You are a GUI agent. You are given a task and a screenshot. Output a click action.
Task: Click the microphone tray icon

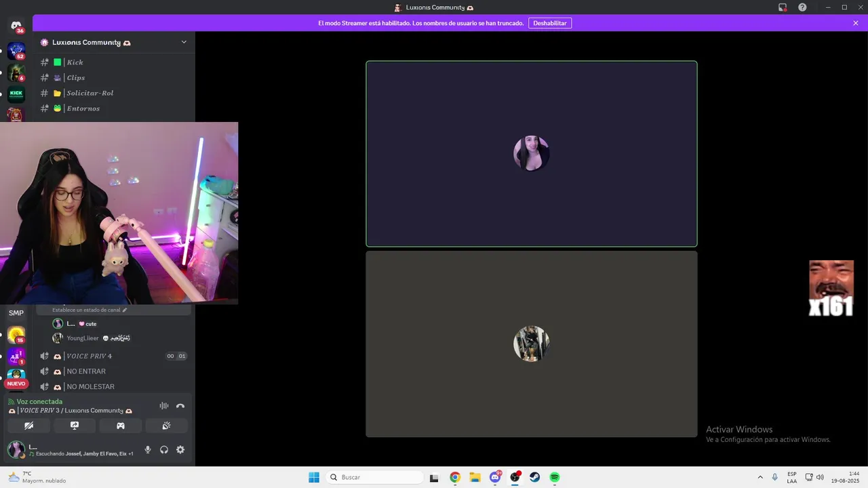pos(775,477)
